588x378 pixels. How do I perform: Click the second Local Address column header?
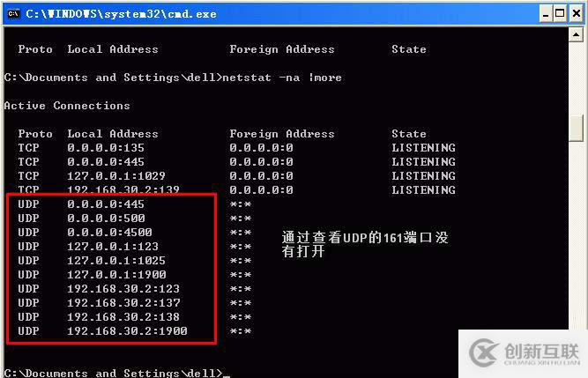tap(113, 134)
